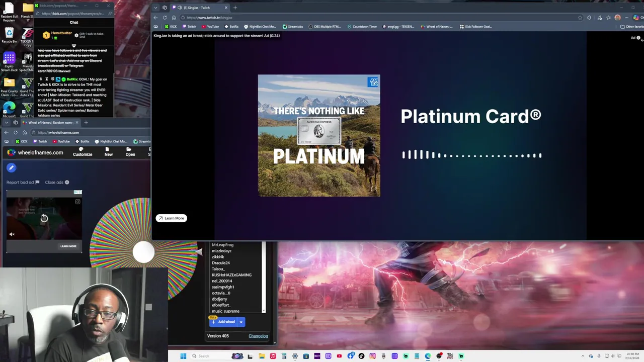Click Henutbutter in the Kick chat leaderboard
This screenshot has height=362, width=644.
coord(61,33)
